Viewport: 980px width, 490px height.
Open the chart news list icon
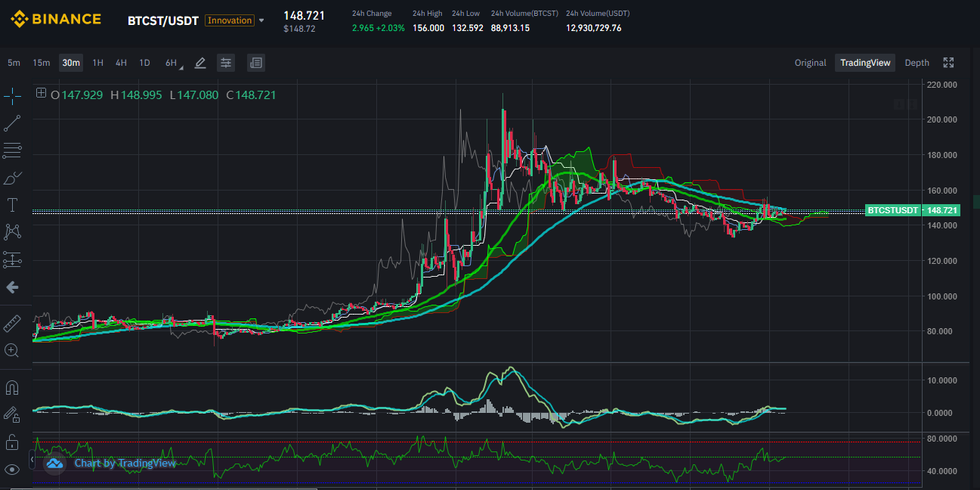click(x=255, y=63)
